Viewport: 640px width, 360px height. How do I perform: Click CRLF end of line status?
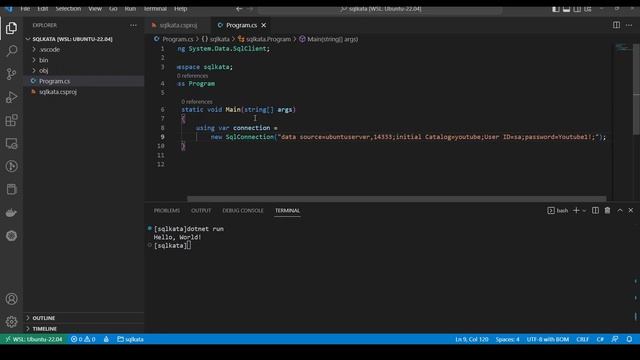coord(582,339)
